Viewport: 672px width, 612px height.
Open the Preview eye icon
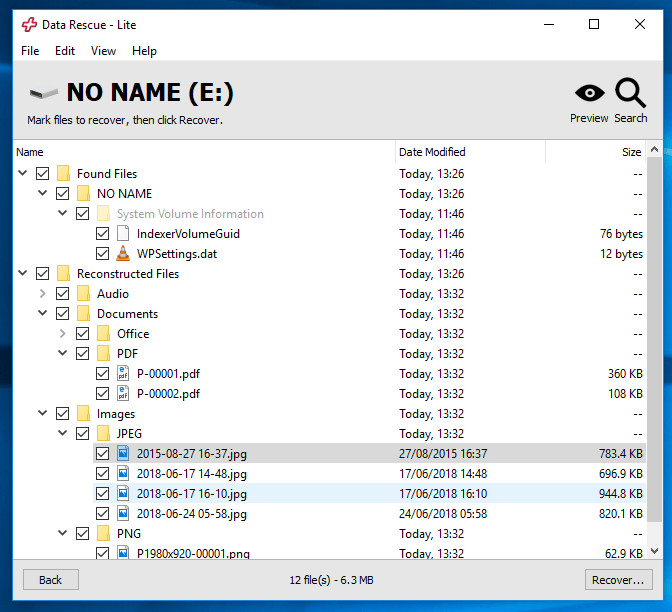pos(589,94)
